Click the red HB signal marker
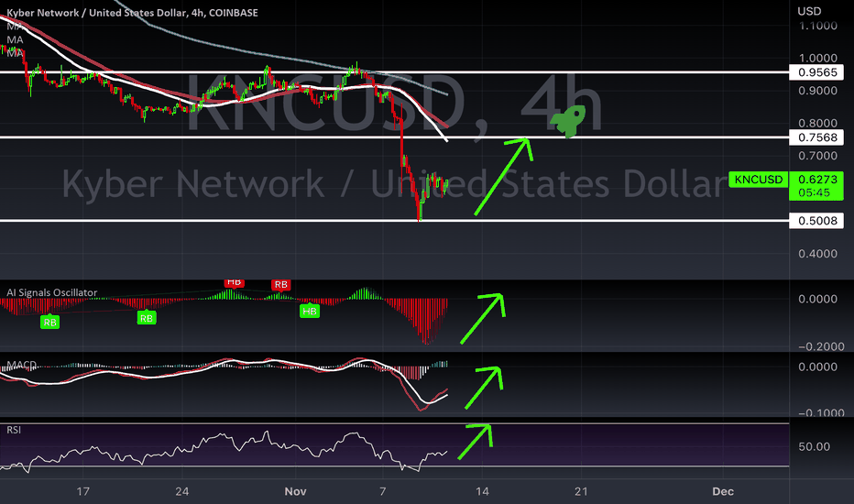 point(235,282)
